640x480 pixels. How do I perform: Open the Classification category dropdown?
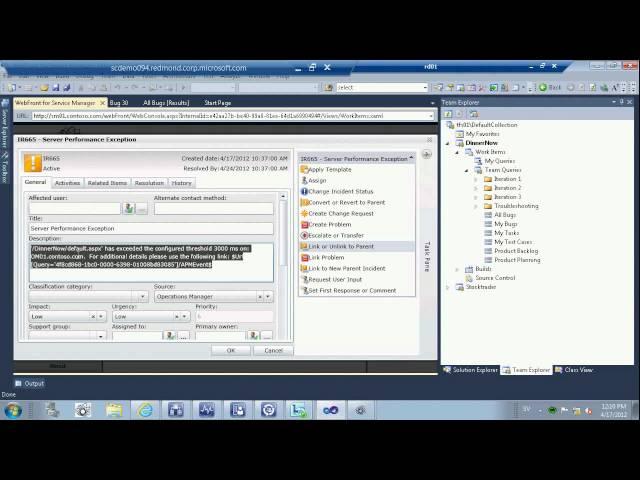142,297
